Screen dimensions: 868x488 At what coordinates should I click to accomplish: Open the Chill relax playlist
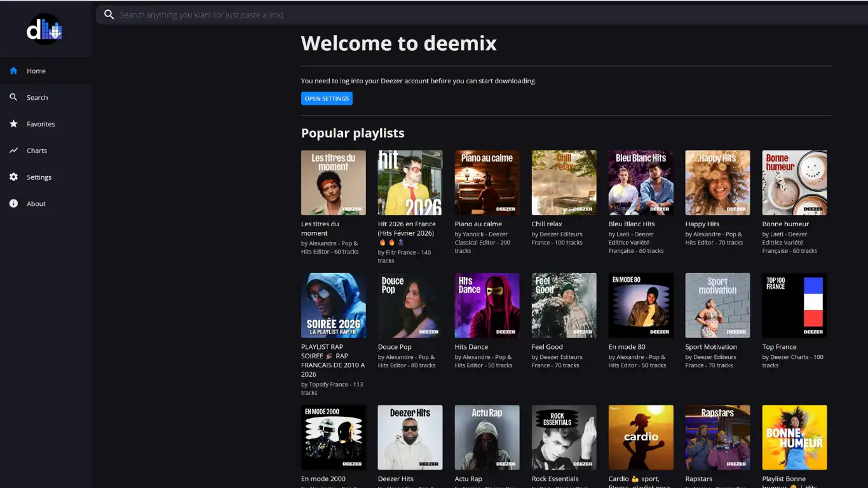pos(564,182)
